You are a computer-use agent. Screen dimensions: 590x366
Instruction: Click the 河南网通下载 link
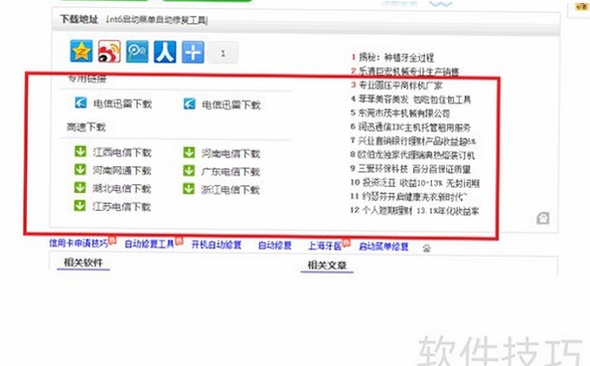[x=122, y=170]
